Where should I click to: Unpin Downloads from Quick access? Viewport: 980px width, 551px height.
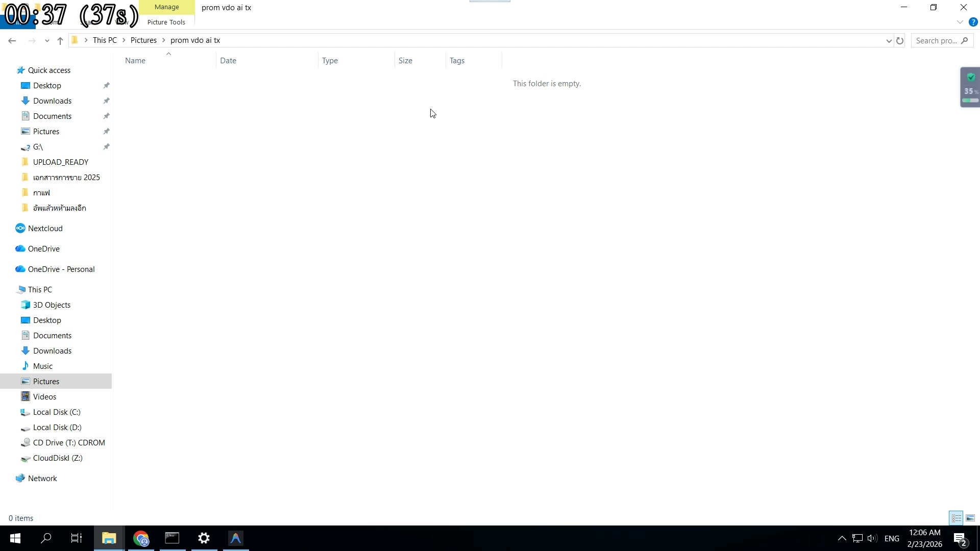[106, 101]
